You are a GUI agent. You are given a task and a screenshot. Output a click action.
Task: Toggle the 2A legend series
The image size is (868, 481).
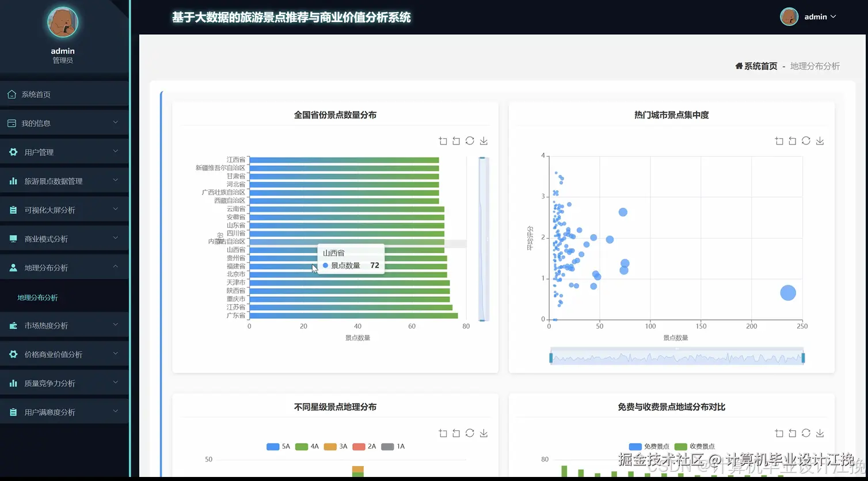(364, 446)
